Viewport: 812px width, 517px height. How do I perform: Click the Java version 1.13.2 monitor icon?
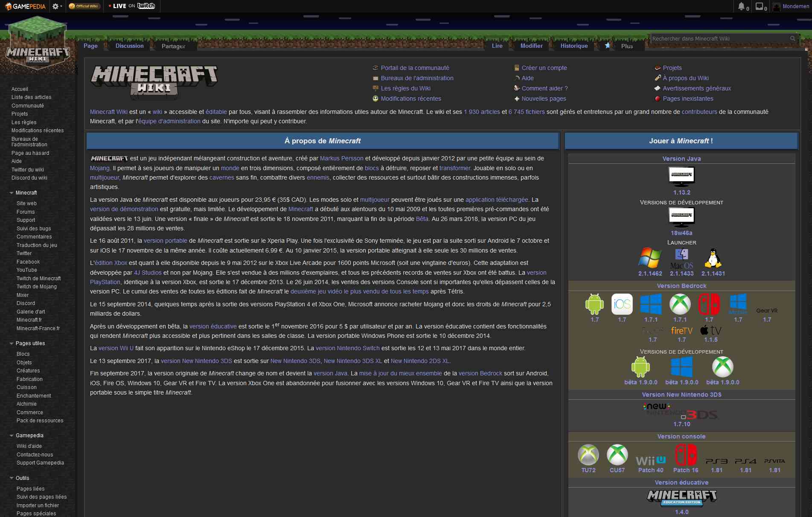(681, 176)
